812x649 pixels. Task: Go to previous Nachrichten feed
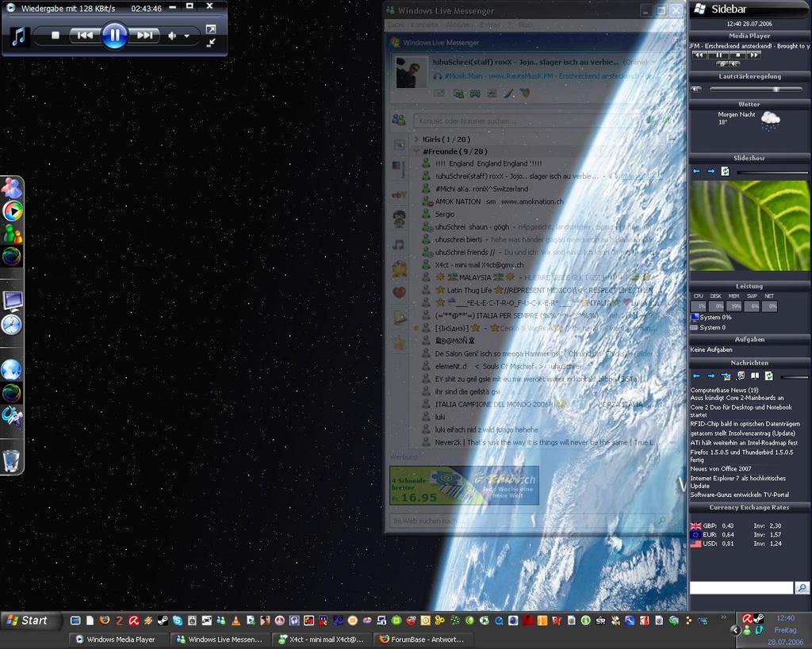pyautogui.click(x=696, y=376)
